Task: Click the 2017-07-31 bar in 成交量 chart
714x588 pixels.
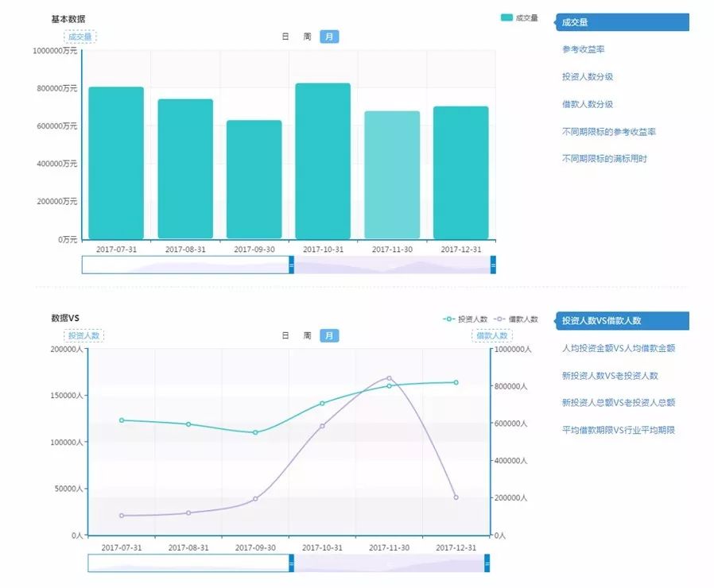Action: click(116, 163)
